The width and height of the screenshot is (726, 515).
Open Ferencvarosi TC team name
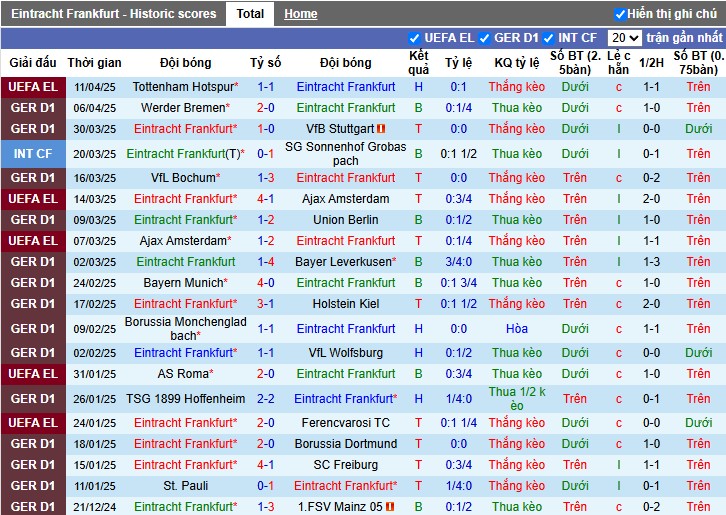click(345, 423)
